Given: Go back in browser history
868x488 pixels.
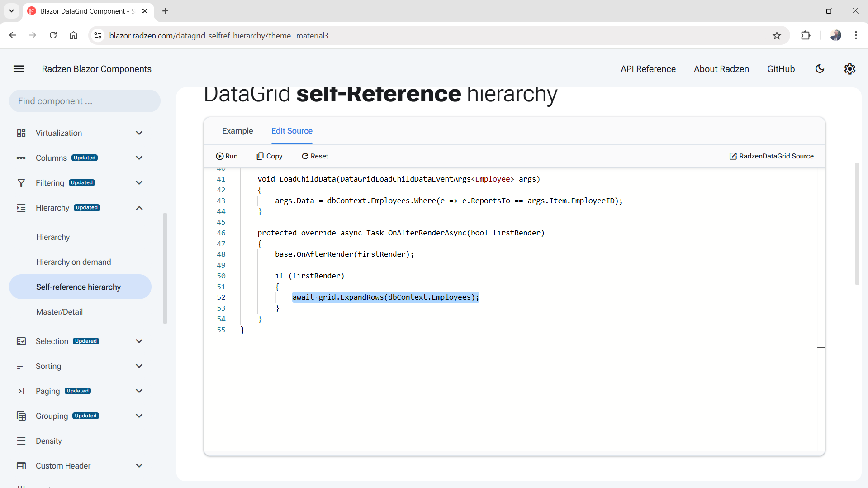Looking at the screenshot, I should point(13,36).
